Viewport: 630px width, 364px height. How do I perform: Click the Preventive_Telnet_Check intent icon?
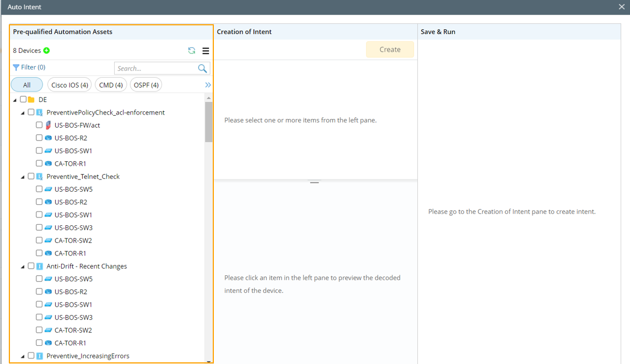click(40, 177)
